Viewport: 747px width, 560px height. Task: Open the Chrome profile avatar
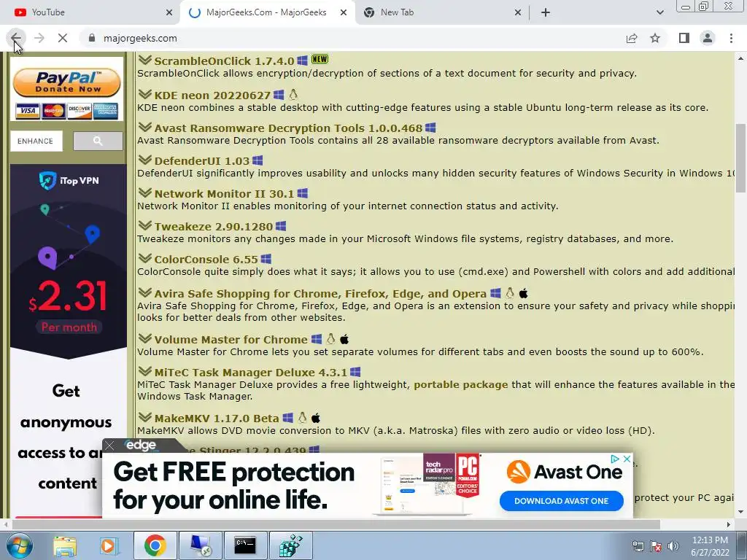pyautogui.click(x=708, y=38)
